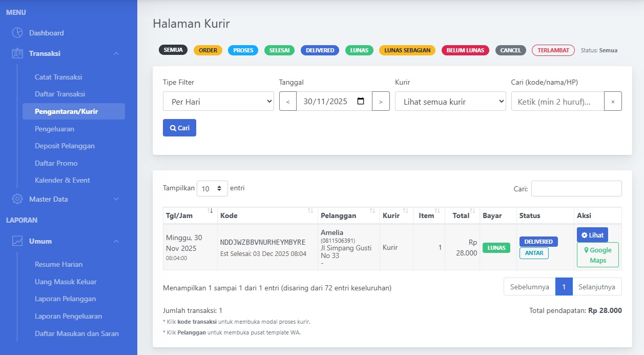Click the Master Data gear icon
Image resolution: width=644 pixels, height=355 pixels.
[x=17, y=199]
